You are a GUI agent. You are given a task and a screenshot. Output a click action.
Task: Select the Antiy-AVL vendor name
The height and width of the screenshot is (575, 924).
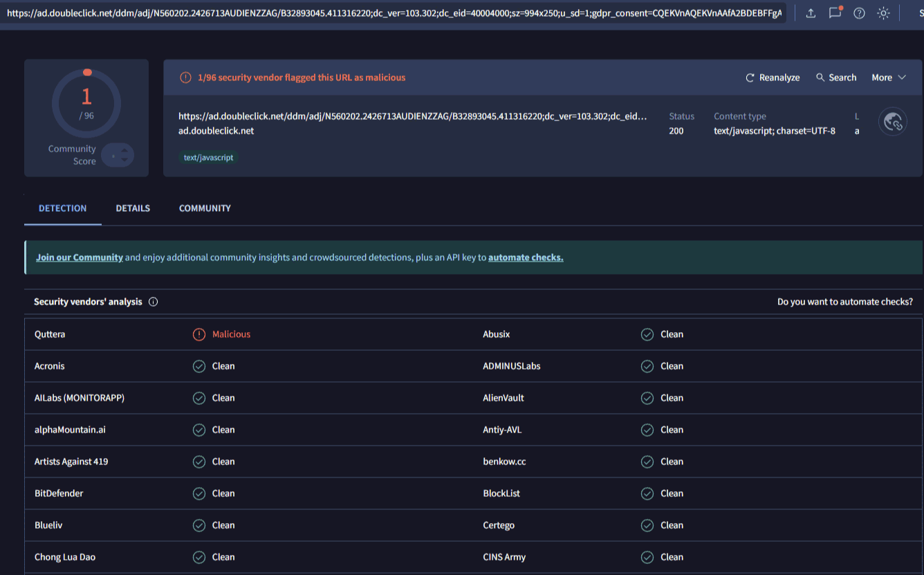coord(502,430)
